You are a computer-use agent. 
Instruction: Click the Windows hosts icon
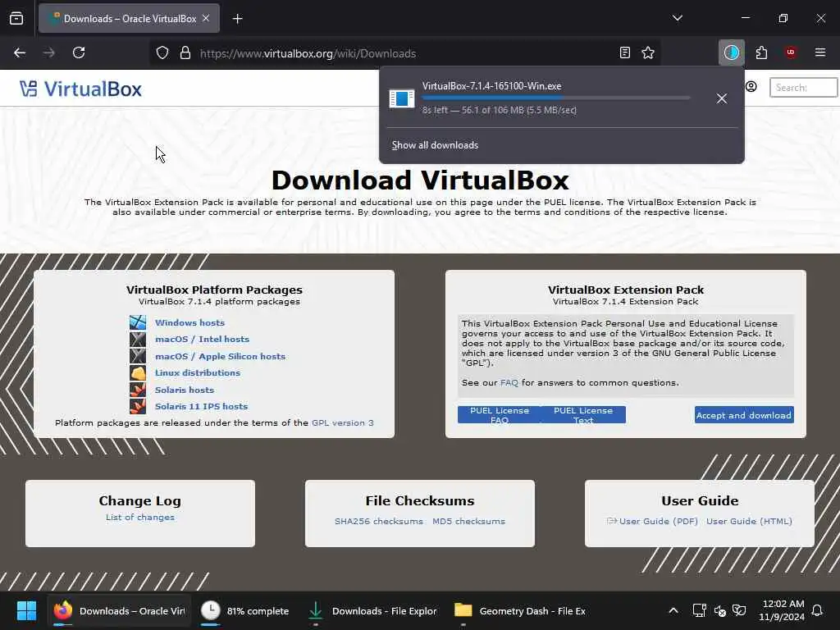point(138,322)
